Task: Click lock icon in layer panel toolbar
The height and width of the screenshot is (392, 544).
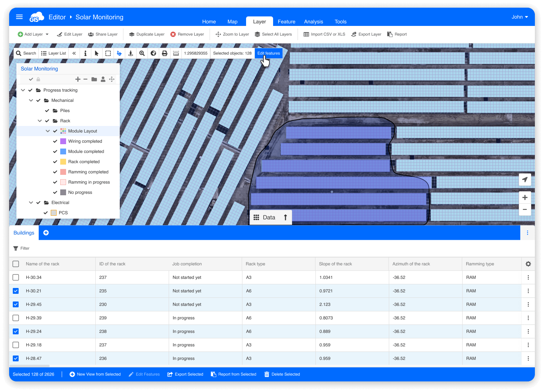Action: pos(38,79)
